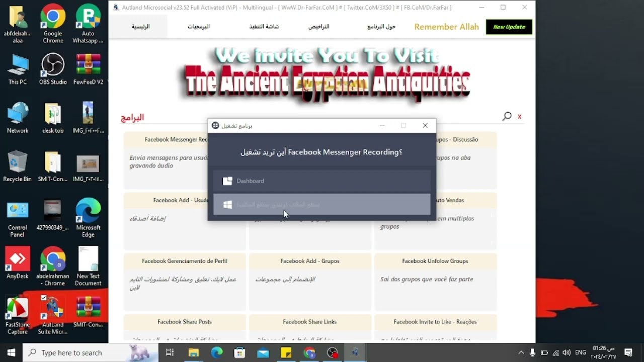The height and width of the screenshot is (362, 644).
Task: Open Facebook Invite to Like - Reações card
Action: (x=435, y=327)
